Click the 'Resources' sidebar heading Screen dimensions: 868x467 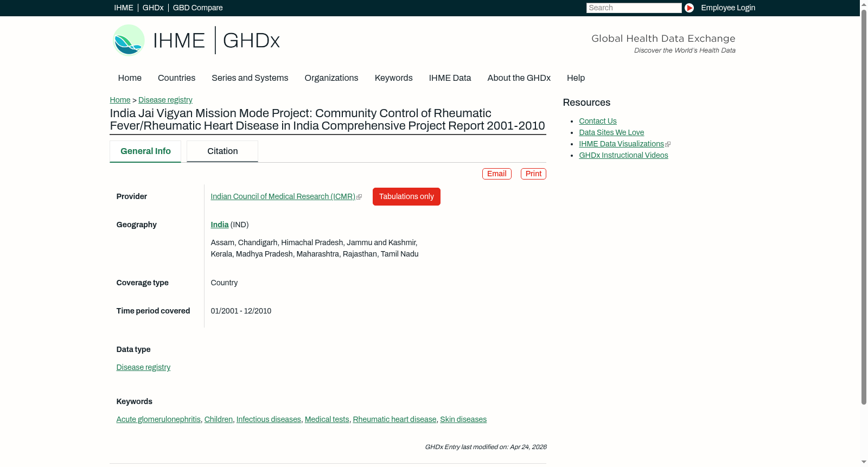click(x=586, y=103)
